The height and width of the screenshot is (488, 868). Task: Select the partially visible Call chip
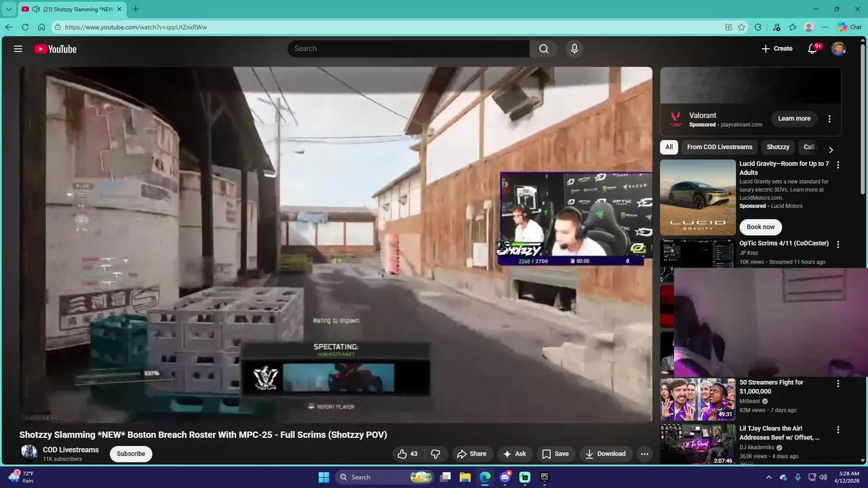click(x=808, y=147)
